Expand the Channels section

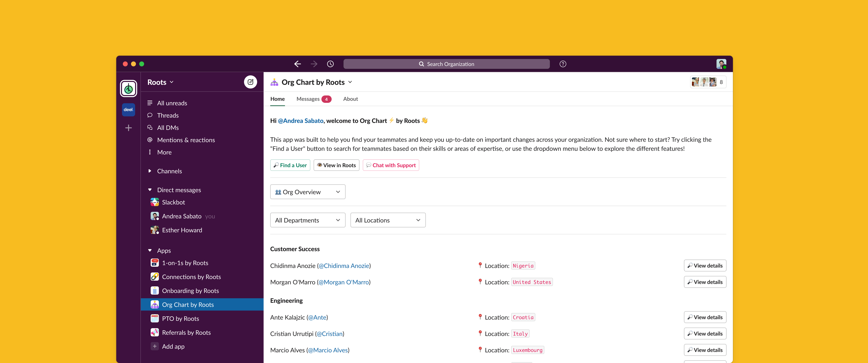pos(150,171)
